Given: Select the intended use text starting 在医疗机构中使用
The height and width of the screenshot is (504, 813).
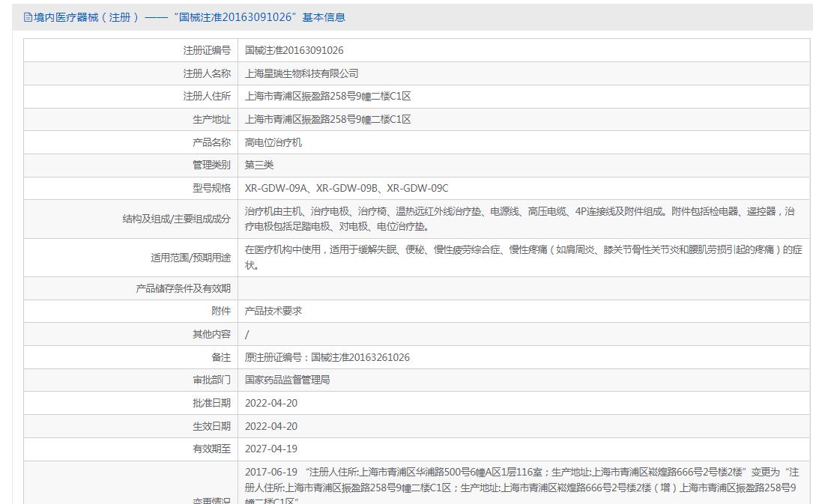Looking at the screenshot, I should pos(523,258).
